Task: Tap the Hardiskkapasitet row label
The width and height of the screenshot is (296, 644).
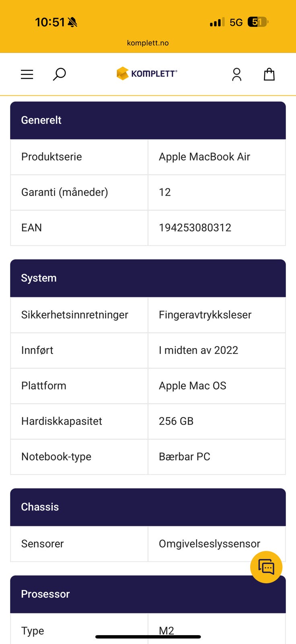Action: [x=62, y=421]
